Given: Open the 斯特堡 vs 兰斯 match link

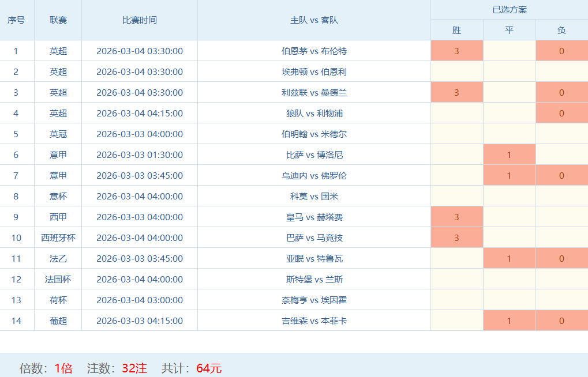Looking at the screenshot, I should coord(314,279).
